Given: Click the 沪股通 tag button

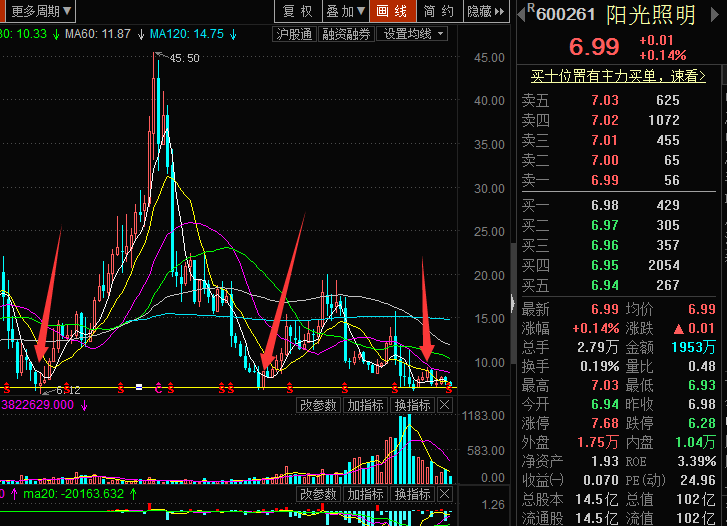Looking at the screenshot, I should click(x=294, y=34).
